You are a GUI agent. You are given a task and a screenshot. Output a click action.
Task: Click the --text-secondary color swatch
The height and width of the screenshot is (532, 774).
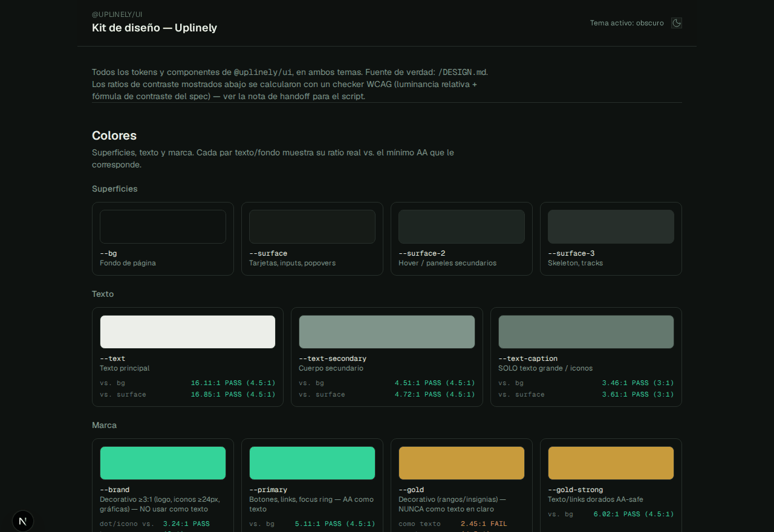click(x=387, y=332)
